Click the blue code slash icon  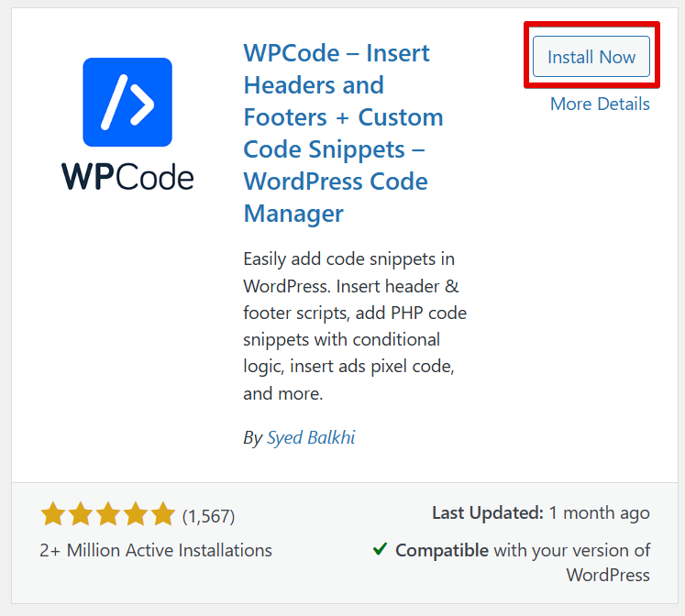point(127,102)
